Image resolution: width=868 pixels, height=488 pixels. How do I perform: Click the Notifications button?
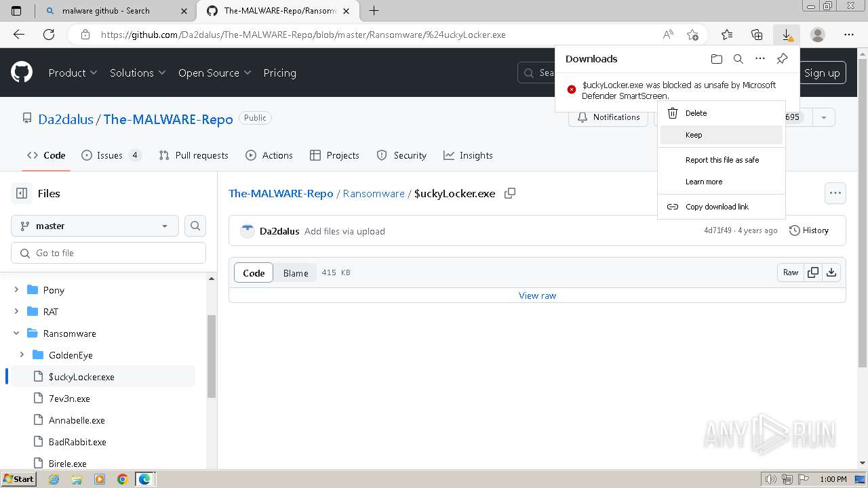608,117
